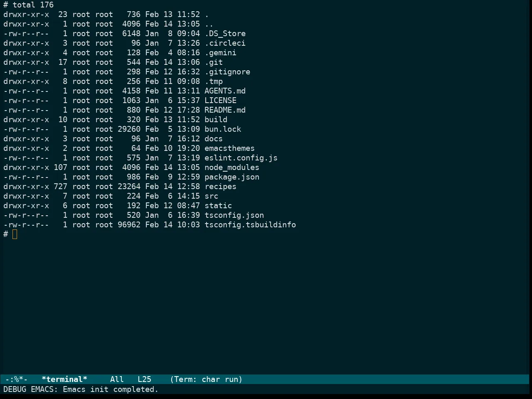Click the link count 727 in recipes row
The width and height of the screenshot is (532, 399).
click(x=60, y=187)
